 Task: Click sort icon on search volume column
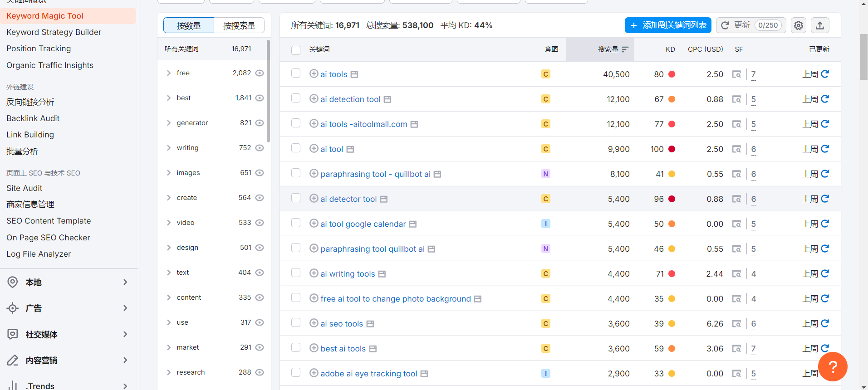coord(625,49)
